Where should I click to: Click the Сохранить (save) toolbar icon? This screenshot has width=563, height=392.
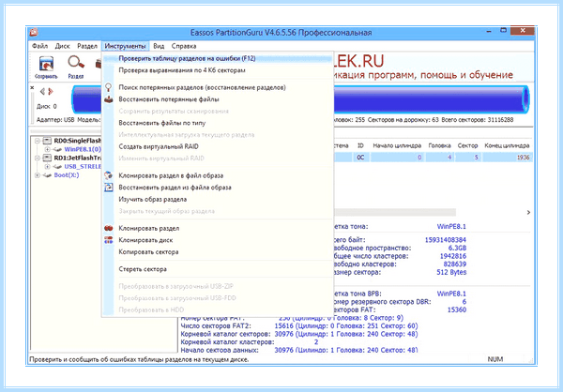(x=46, y=68)
